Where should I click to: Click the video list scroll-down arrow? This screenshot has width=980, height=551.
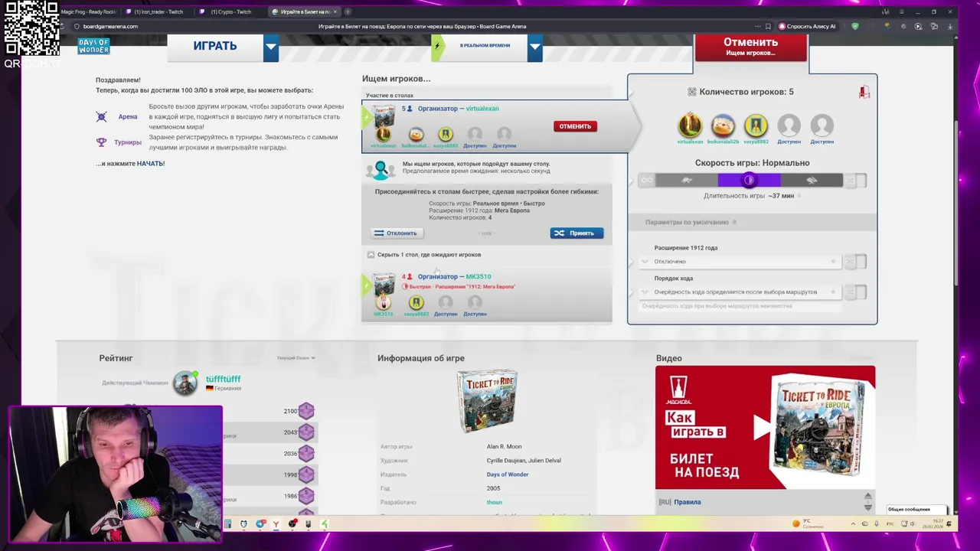tap(867, 507)
